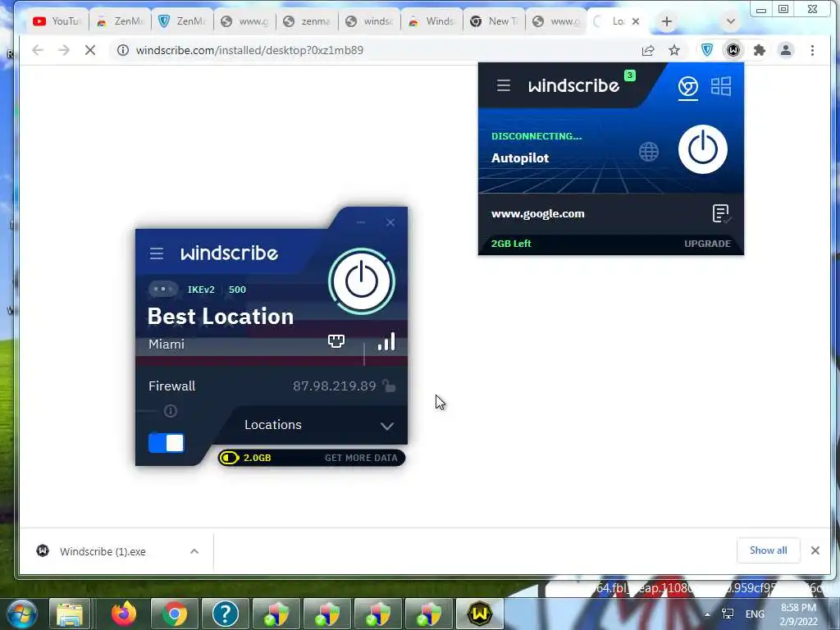Open Firefox from the taskbar
840x630 pixels.
(124, 614)
